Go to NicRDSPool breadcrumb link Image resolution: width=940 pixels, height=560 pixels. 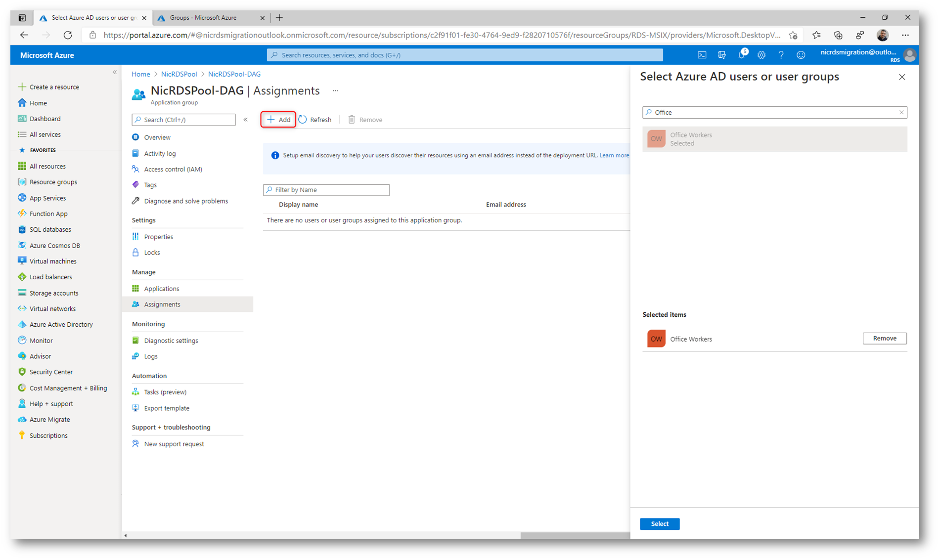[x=179, y=74]
